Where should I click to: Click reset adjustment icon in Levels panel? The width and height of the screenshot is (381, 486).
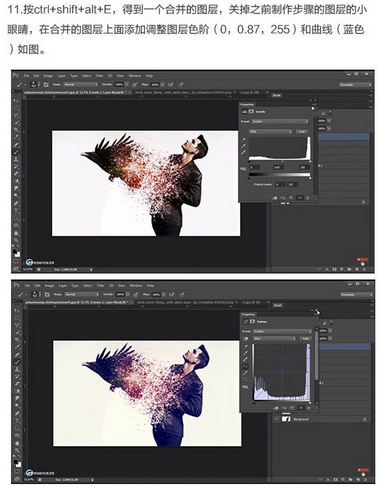[291, 198]
